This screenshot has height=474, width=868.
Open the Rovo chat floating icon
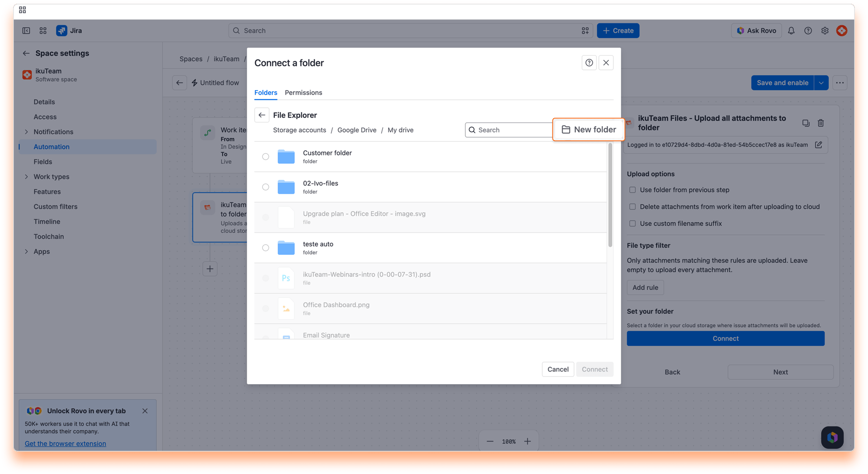tap(832, 438)
